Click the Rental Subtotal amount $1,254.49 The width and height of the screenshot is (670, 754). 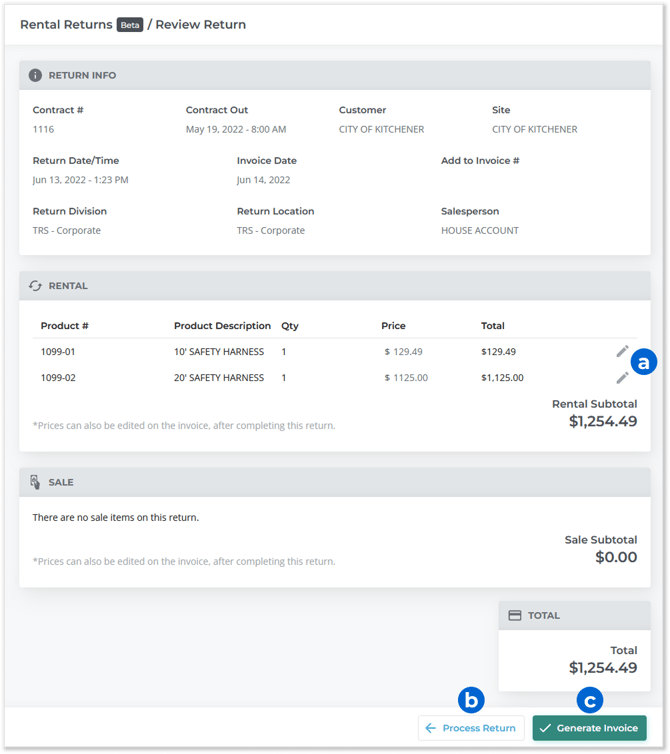click(602, 422)
